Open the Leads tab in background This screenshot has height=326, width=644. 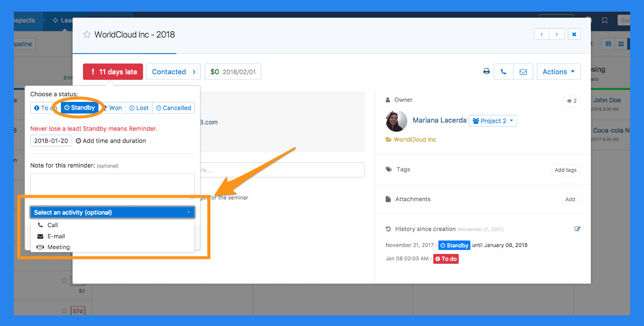point(62,20)
